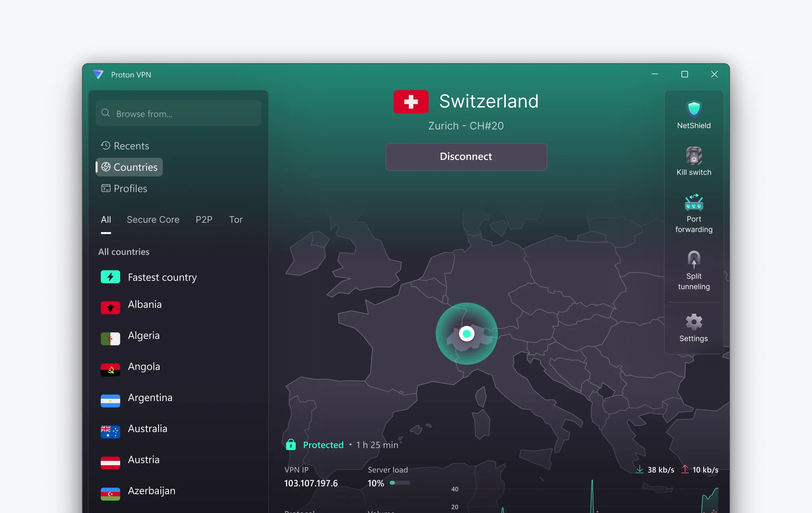Open the Countries section
Viewport: 812px width, 513px height.
coord(129,167)
